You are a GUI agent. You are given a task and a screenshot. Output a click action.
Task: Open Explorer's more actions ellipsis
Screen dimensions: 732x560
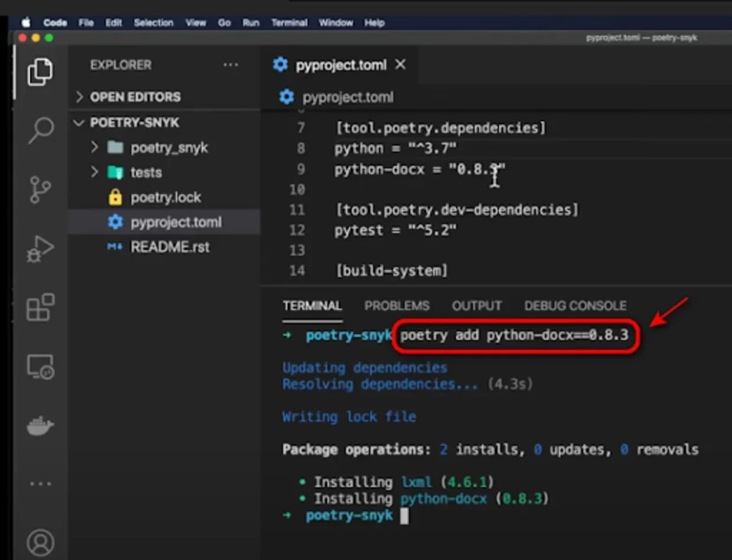[231, 65]
